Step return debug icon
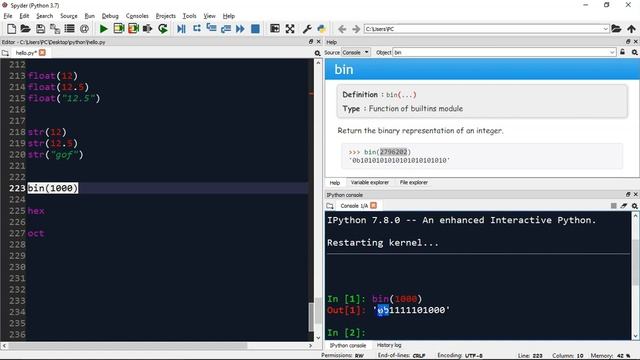 pos(226,29)
